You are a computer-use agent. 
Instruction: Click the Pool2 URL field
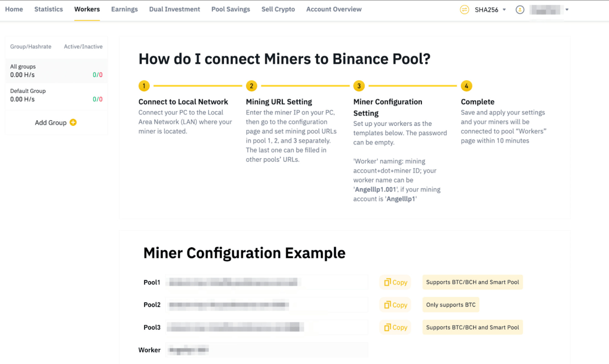click(x=266, y=305)
